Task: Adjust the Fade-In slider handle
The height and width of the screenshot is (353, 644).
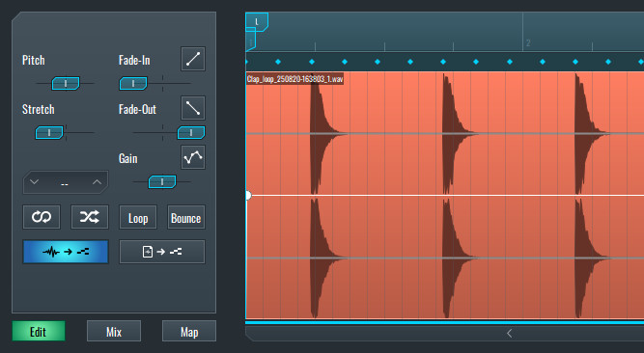Action: (133, 83)
